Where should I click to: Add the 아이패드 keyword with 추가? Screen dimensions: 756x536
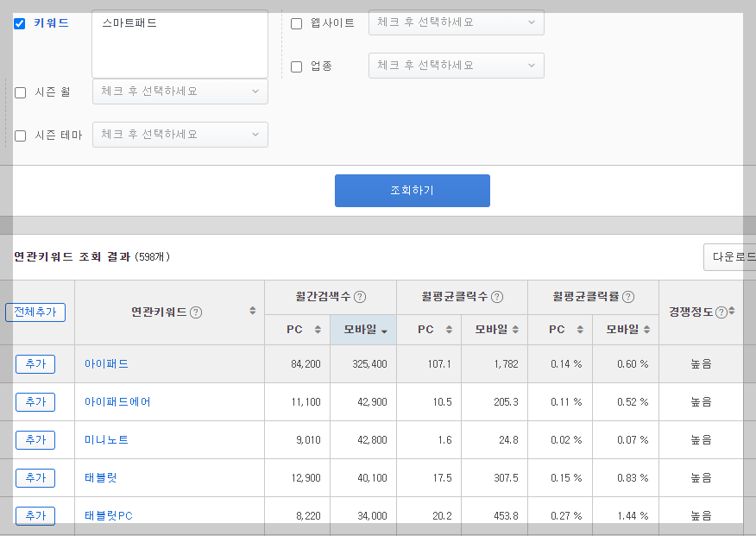[x=35, y=364]
